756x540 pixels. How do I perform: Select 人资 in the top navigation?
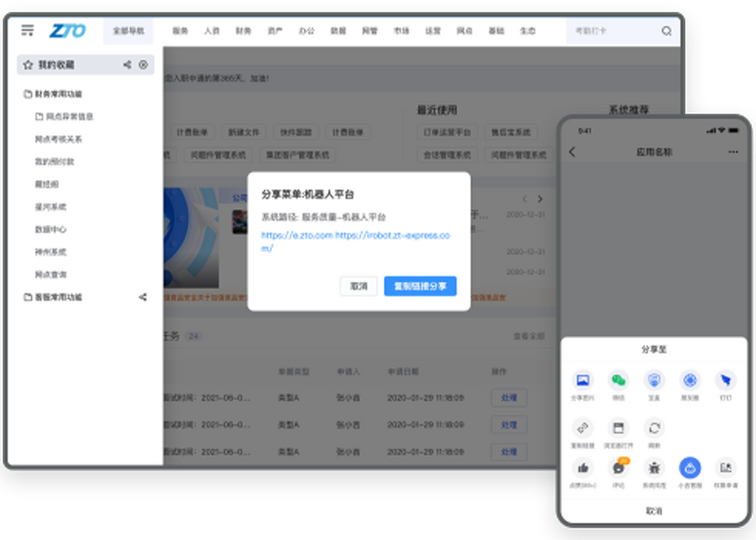coord(212,31)
